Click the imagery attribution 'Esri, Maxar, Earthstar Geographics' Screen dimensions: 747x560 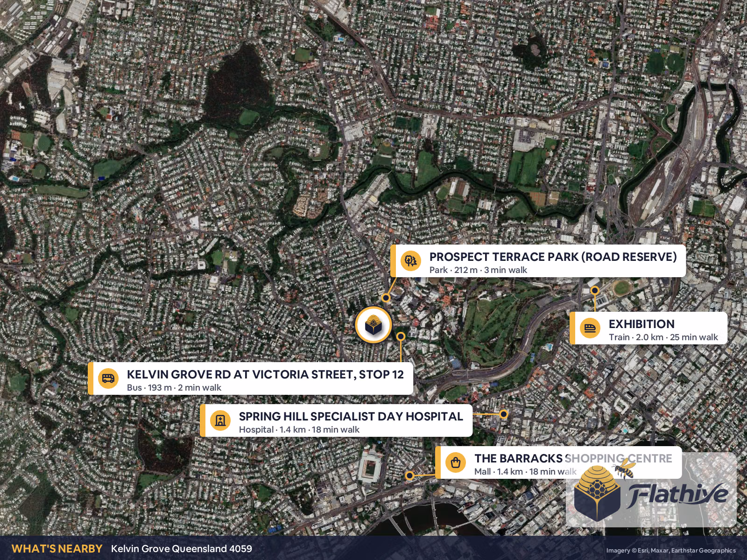[687, 551]
